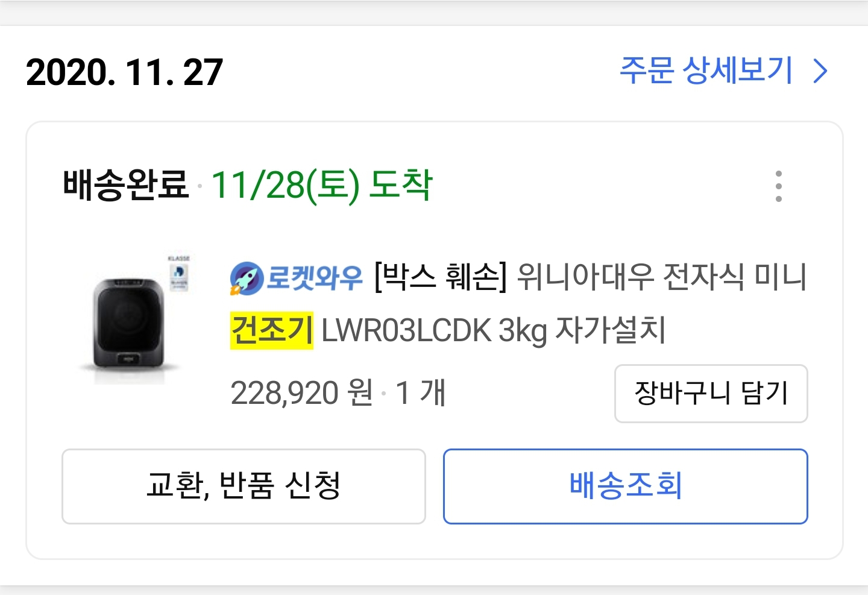
Task: Click the 배송완료 delivery status text
Action: click(126, 184)
